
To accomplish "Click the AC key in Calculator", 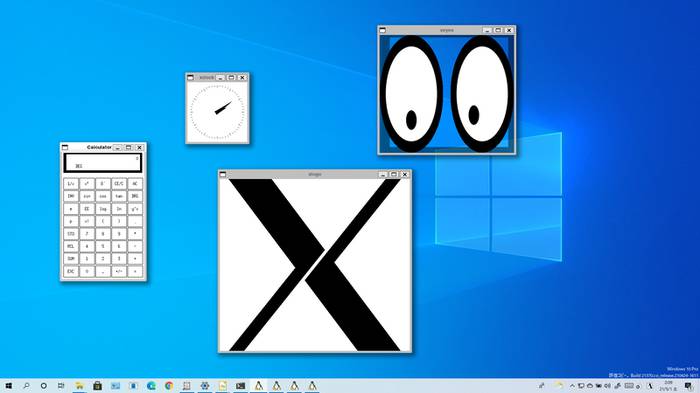I will 135,184.
